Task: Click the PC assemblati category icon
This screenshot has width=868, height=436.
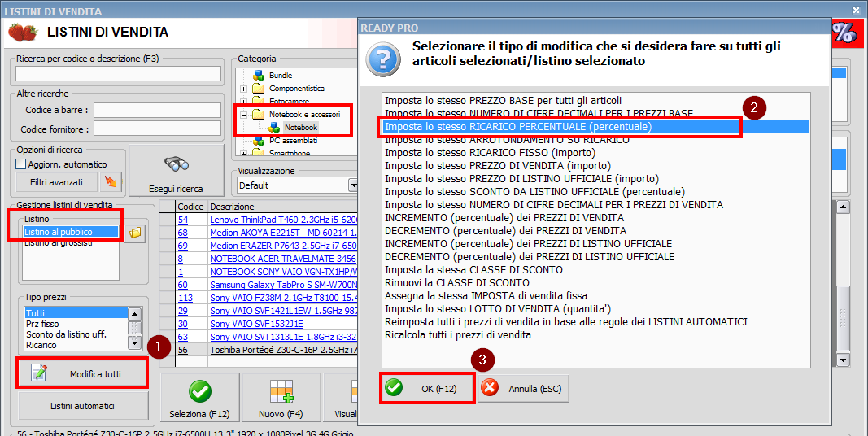Action: (259, 141)
